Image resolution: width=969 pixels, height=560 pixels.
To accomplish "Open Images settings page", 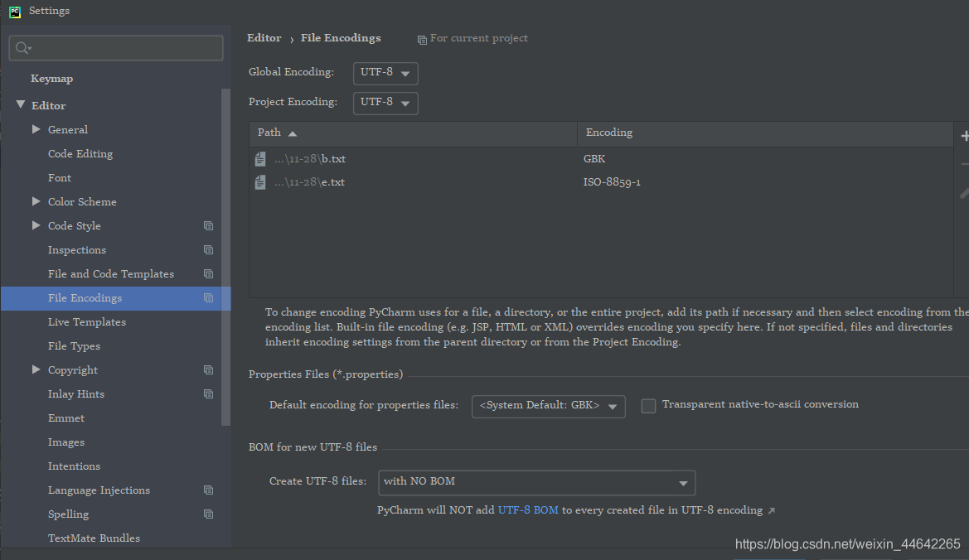I will point(66,442).
